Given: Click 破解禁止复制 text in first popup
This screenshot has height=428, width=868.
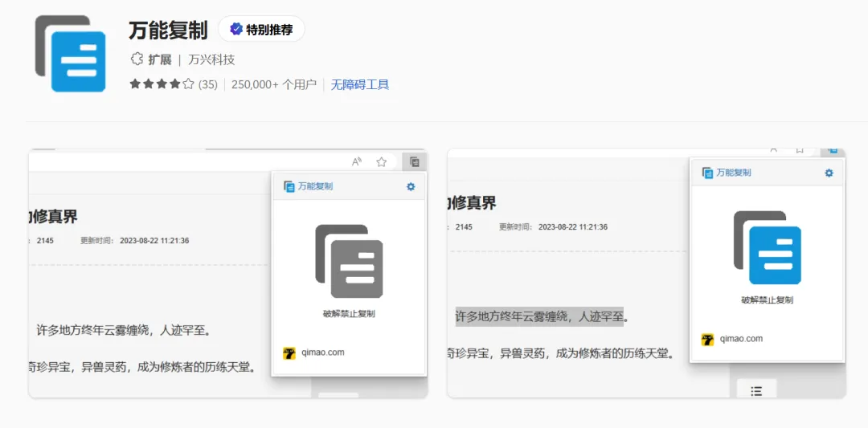Looking at the screenshot, I should click(349, 314).
